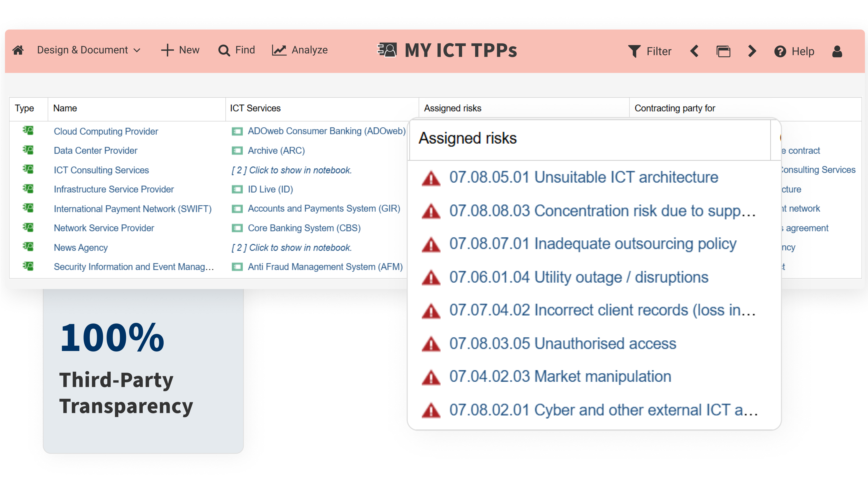The image size is (868, 489).
Task: Open the Design & Document dropdown
Action: 89,50
